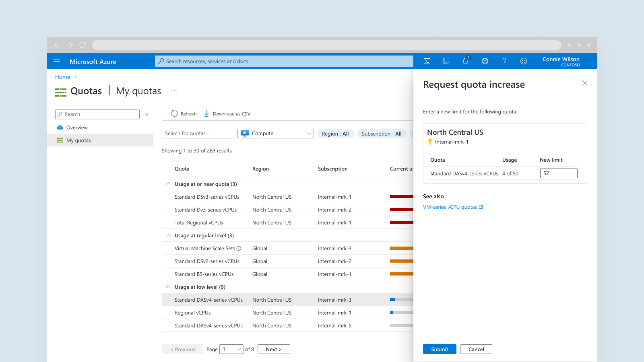Click the feedback smiley icon
Image resolution: width=644 pixels, height=362 pixels.
[x=524, y=61]
